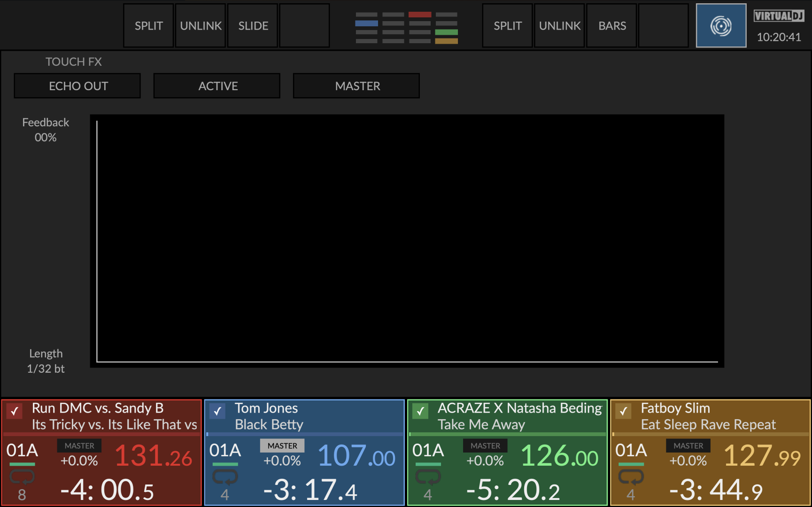Toggle MASTER on the Tom Jones deck
The image size is (812, 507).
click(x=282, y=446)
